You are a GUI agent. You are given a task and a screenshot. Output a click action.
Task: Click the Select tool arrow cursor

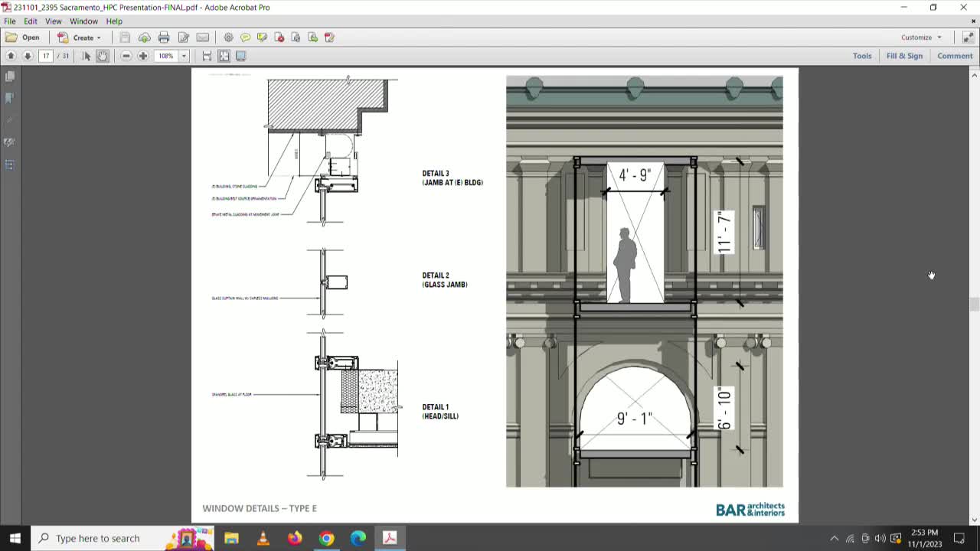[x=86, y=56]
